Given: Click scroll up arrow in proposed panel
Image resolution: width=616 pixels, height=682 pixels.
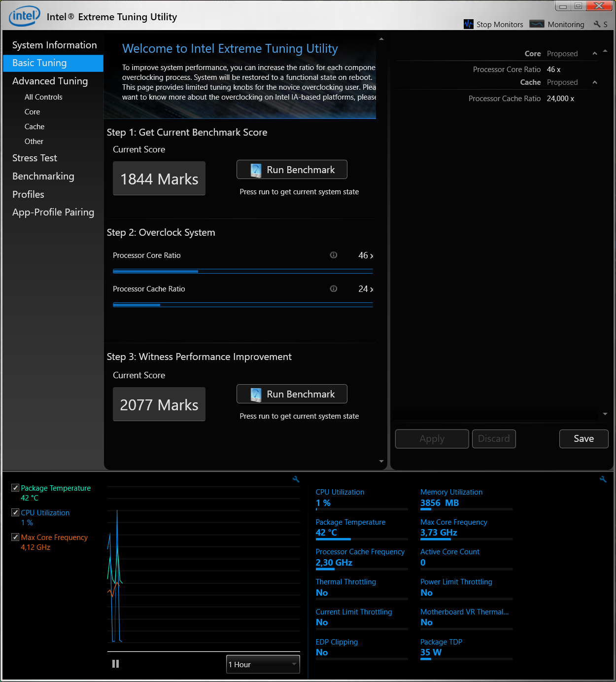Looking at the screenshot, I should (x=605, y=51).
